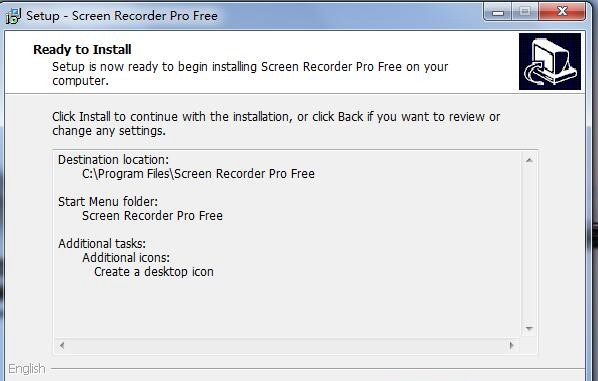This screenshot has height=381, width=598.
Task: Click the Setup installer icon in title bar
Action: click(13, 16)
